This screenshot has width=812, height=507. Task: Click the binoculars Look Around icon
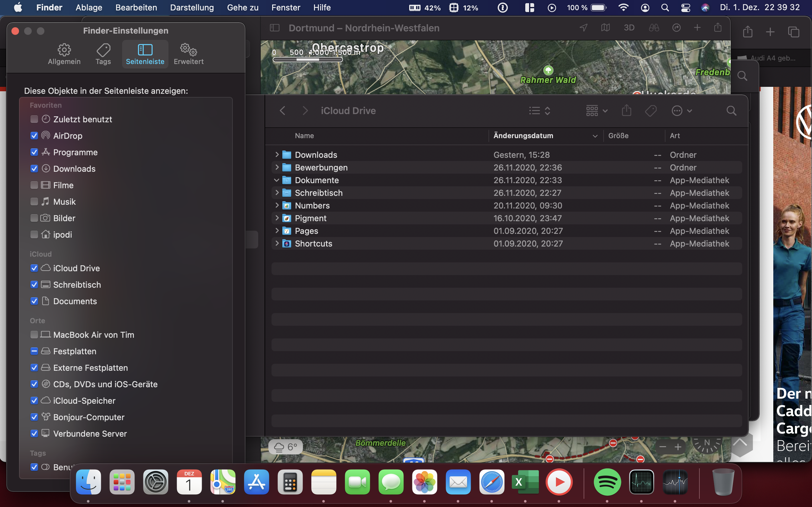654,28
